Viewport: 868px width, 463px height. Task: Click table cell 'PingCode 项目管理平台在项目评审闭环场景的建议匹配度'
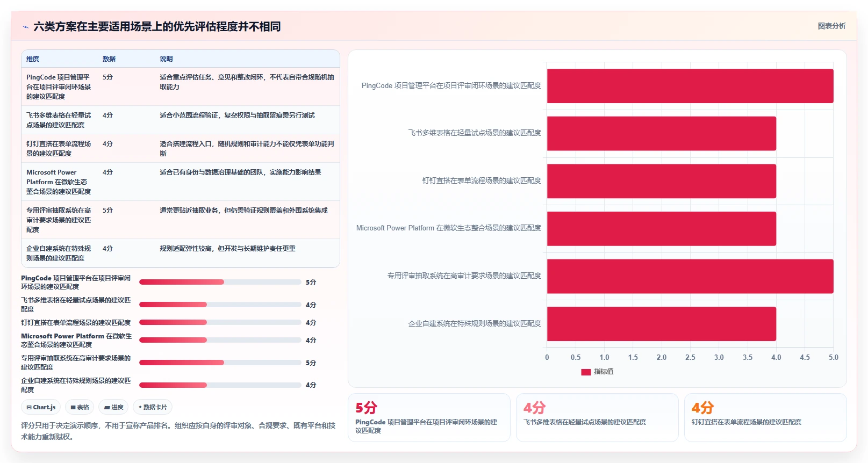(59, 86)
